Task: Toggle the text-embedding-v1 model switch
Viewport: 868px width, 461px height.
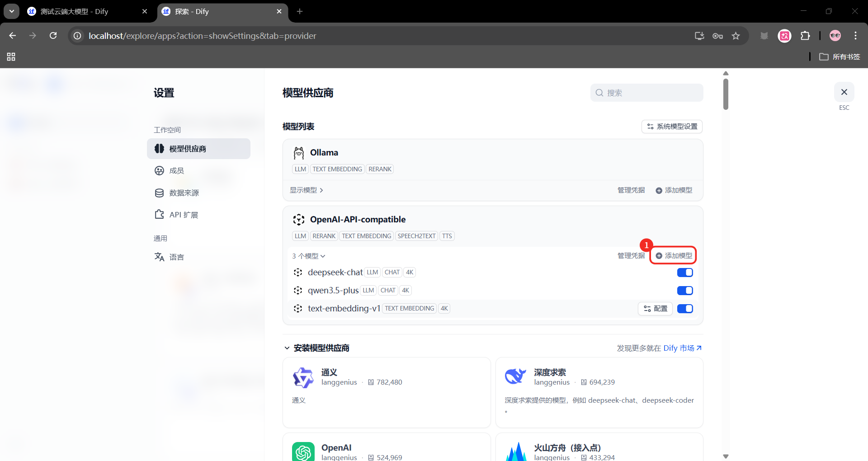Action: tap(685, 309)
